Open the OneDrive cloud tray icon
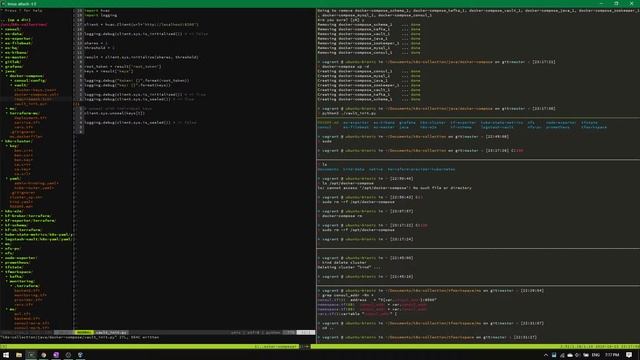640x360 pixels. pyautogui.click(x=570, y=355)
